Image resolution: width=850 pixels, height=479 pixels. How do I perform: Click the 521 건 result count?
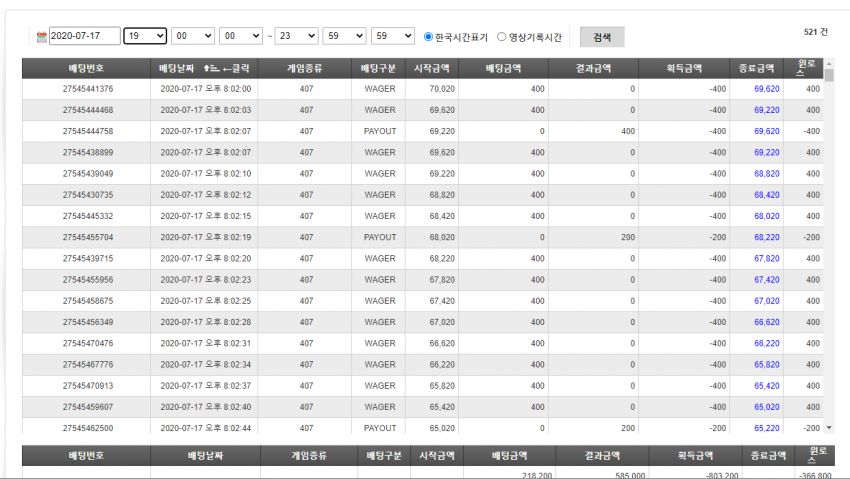point(816,32)
